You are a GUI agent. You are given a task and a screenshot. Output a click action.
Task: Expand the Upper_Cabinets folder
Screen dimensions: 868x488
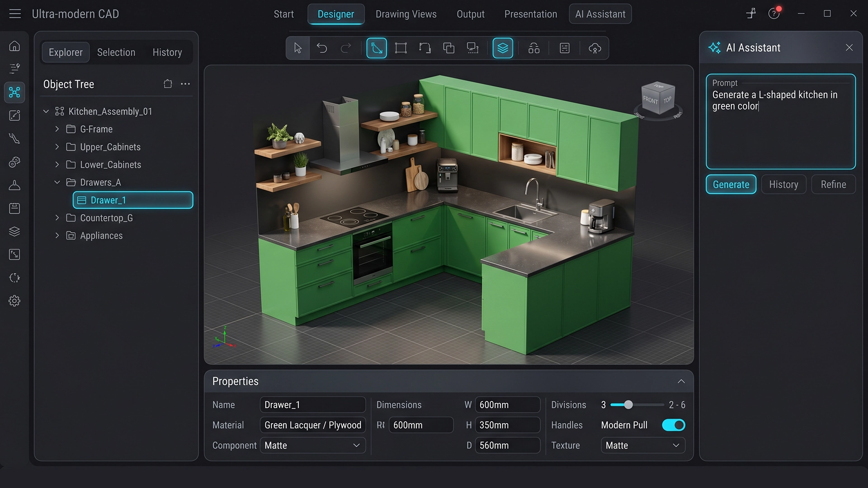[57, 147]
